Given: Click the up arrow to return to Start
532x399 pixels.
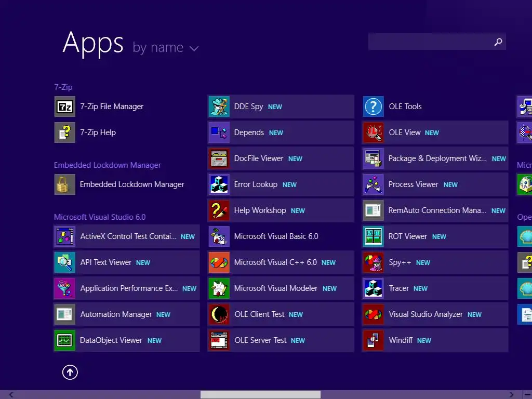Looking at the screenshot, I should [70, 372].
